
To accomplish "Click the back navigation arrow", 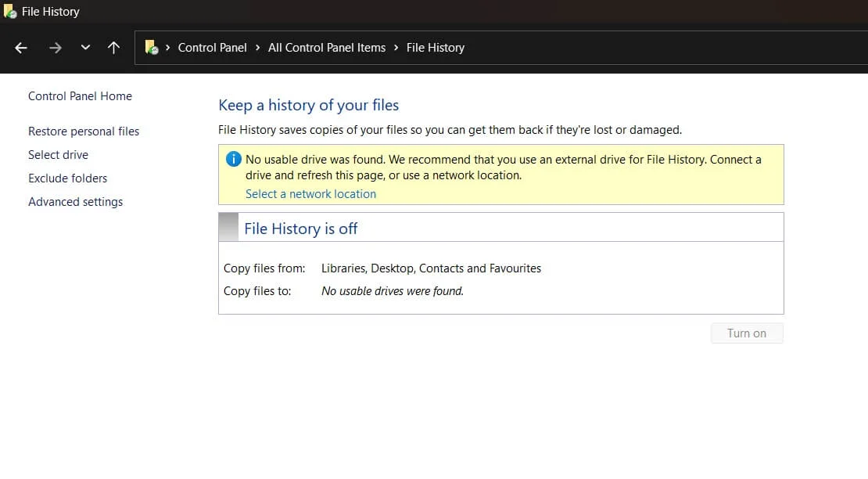I will [20, 48].
